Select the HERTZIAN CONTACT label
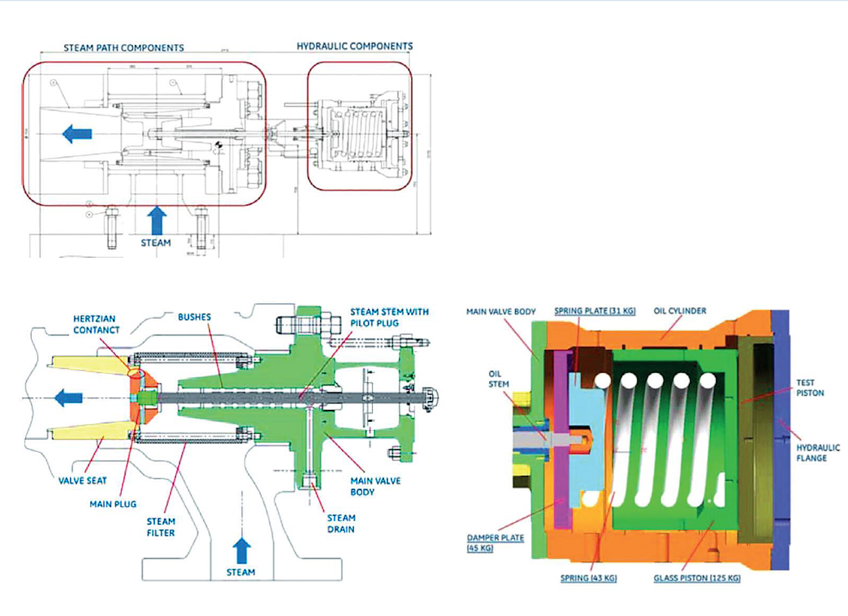 (96, 324)
